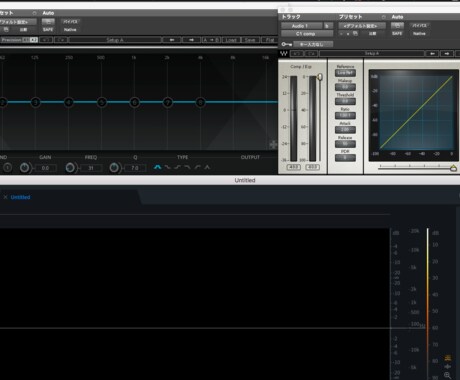Toggle Native mode in the EQ plugin
Screen dimensions: 460x380
click(x=70, y=30)
